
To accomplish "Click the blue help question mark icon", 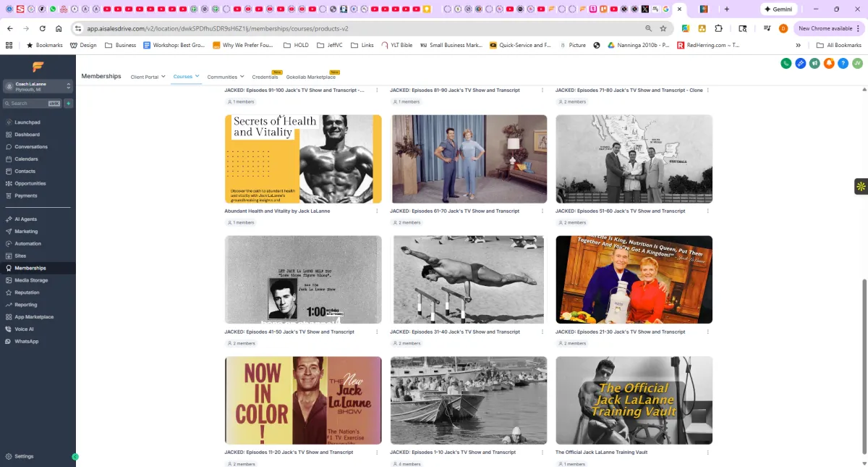I will tap(843, 63).
